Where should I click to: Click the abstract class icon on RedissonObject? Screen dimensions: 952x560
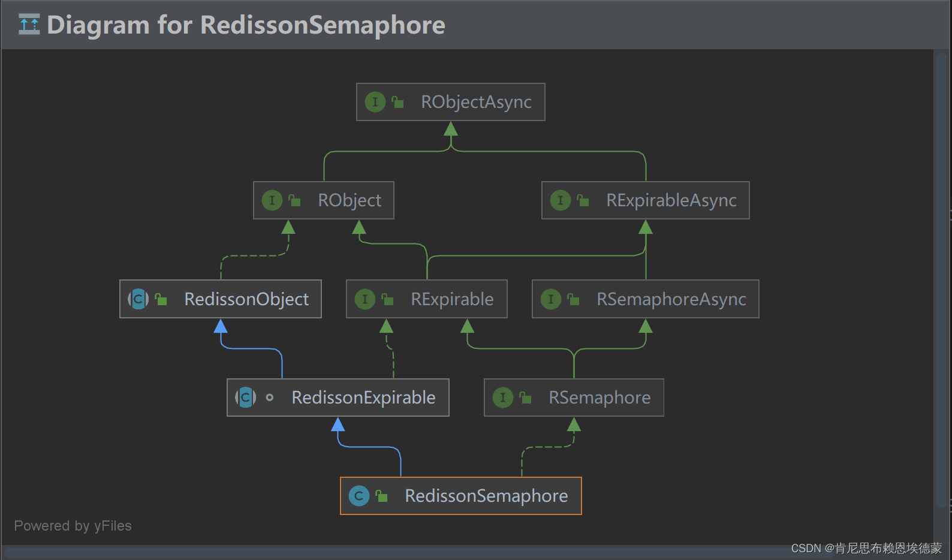[x=138, y=299]
